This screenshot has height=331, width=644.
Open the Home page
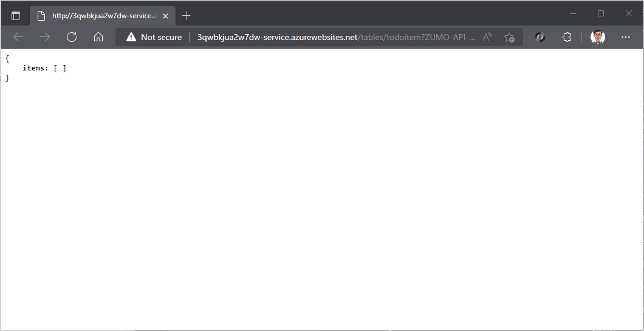pyautogui.click(x=98, y=38)
